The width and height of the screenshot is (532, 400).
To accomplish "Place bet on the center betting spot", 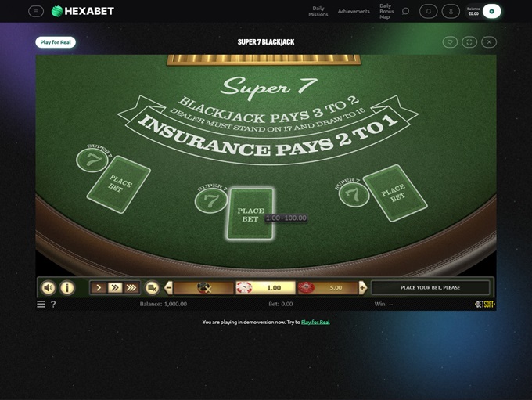I will pos(250,214).
